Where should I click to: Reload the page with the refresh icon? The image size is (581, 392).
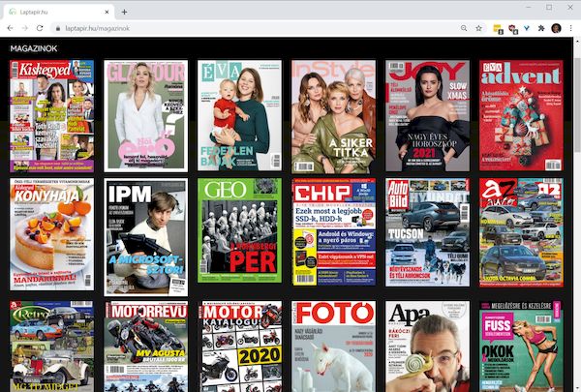pyautogui.click(x=40, y=28)
